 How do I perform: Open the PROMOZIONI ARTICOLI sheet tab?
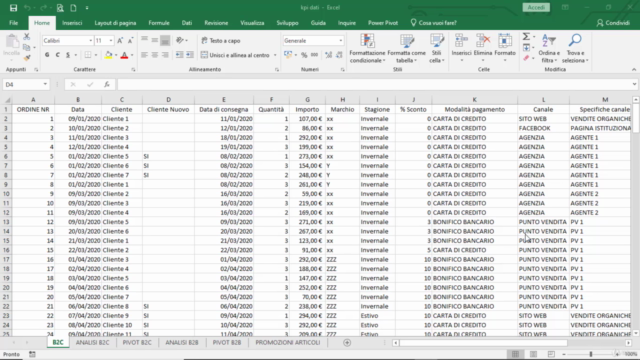288,343
